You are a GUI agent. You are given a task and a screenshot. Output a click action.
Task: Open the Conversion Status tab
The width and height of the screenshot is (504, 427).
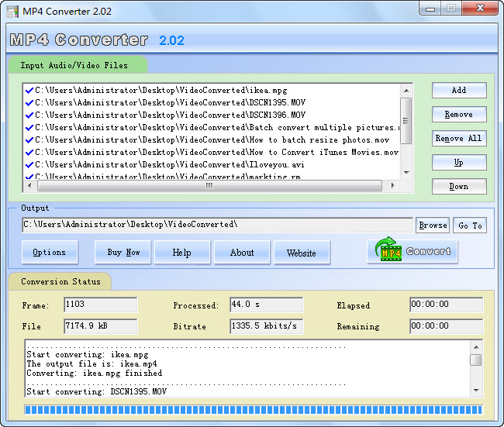click(x=60, y=282)
